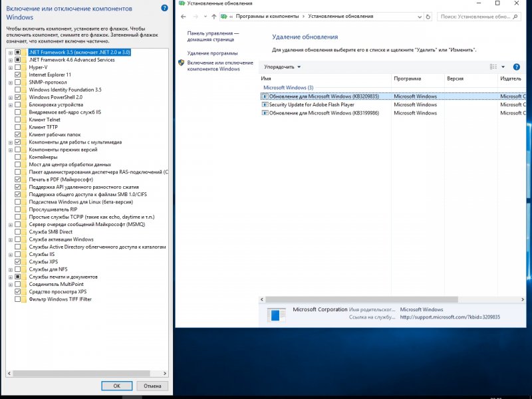
Task: Click Отмена in Windows Features dialog
Action: pos(152,386)
